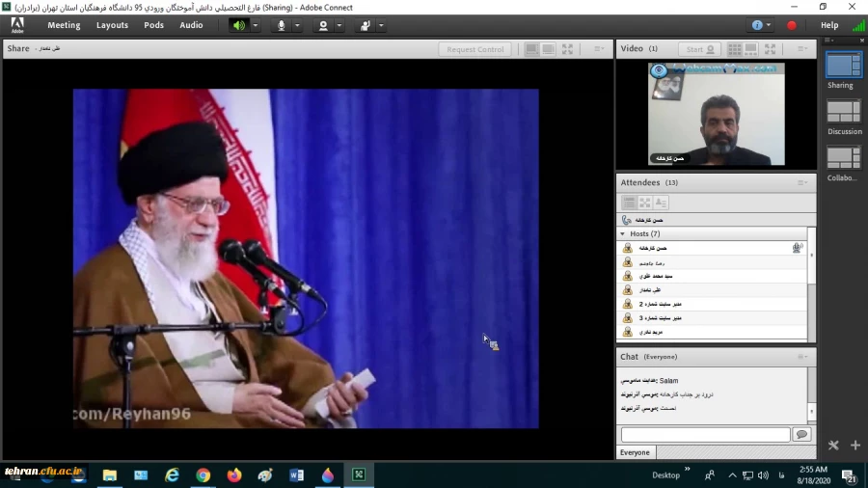Click in the chat message input field
The image size is (868, 488).
(x=705, y=435)
